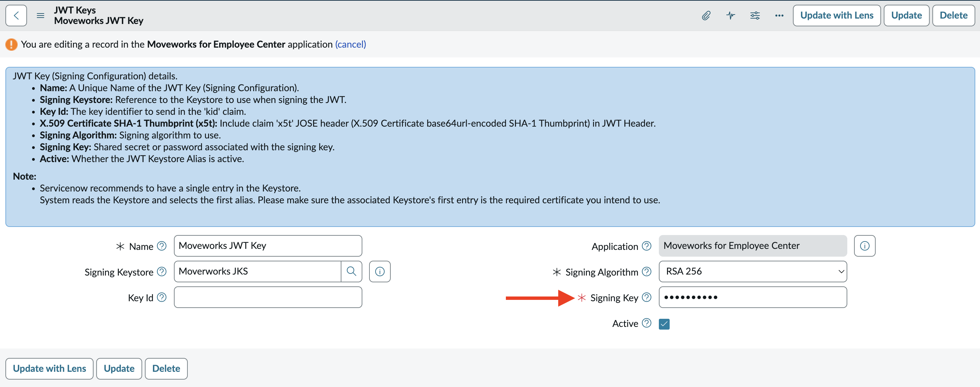Open more options ellipsis in header

click(x=779, y=16)
